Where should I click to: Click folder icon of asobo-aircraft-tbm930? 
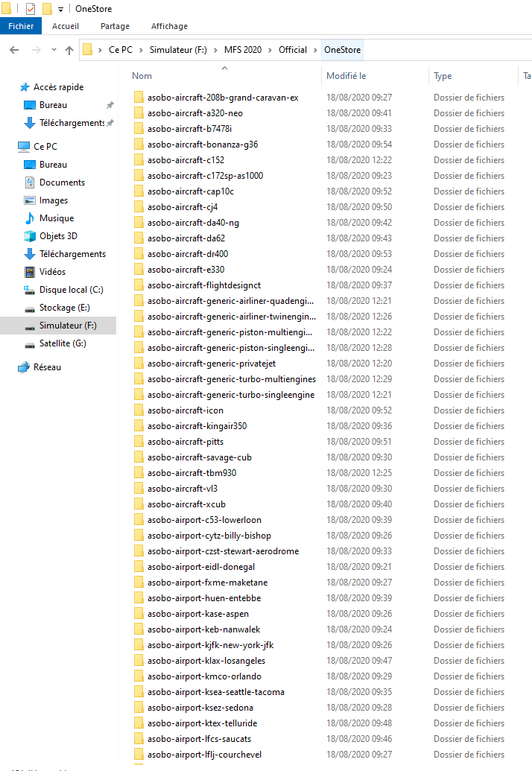coord(139,472)
